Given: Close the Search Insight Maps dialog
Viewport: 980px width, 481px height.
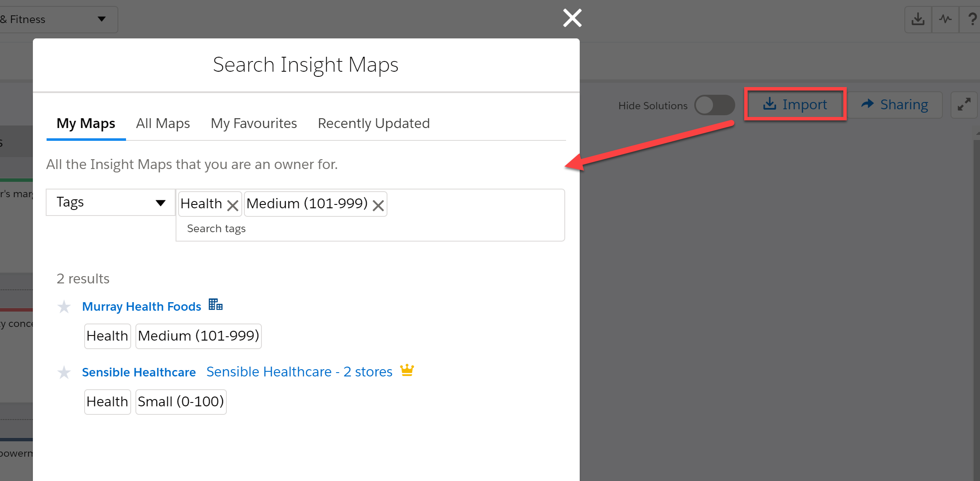Looking at the screenshot, I should click(x=572, y=18).
